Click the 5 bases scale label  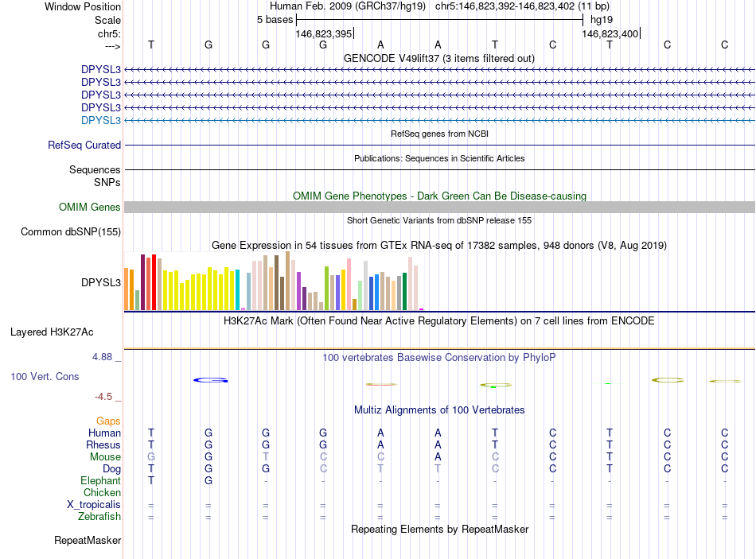(275, 20)
